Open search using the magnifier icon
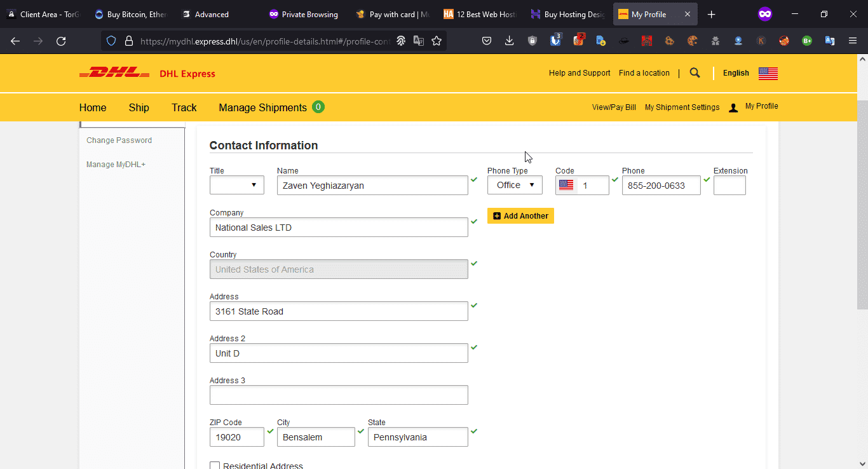Viewport: 868px width, 469px height. 695,73
